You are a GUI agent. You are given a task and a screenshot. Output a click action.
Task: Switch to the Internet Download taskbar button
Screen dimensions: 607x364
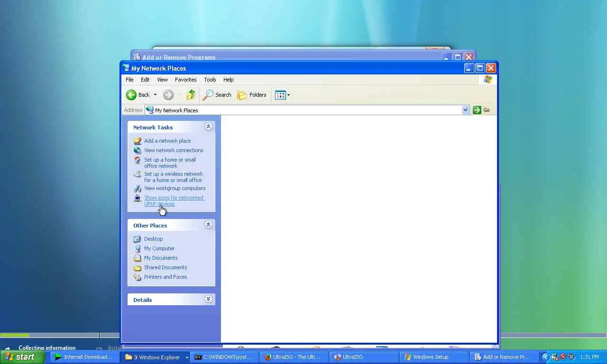click(x=84, y=357)
